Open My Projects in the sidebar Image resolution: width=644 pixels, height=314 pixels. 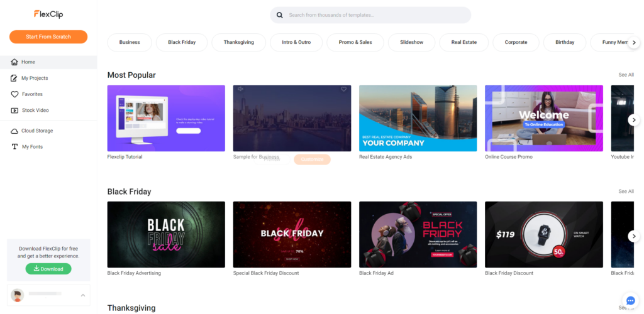click(48, 78)
